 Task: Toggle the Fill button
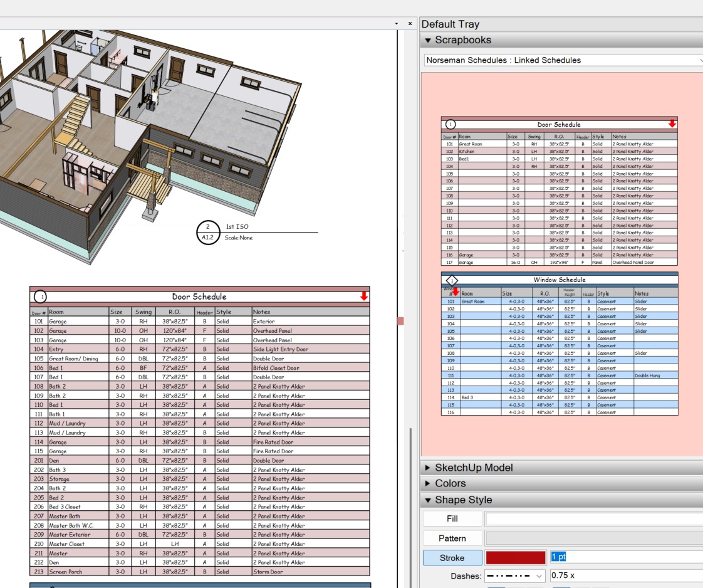tap(452, 519)
